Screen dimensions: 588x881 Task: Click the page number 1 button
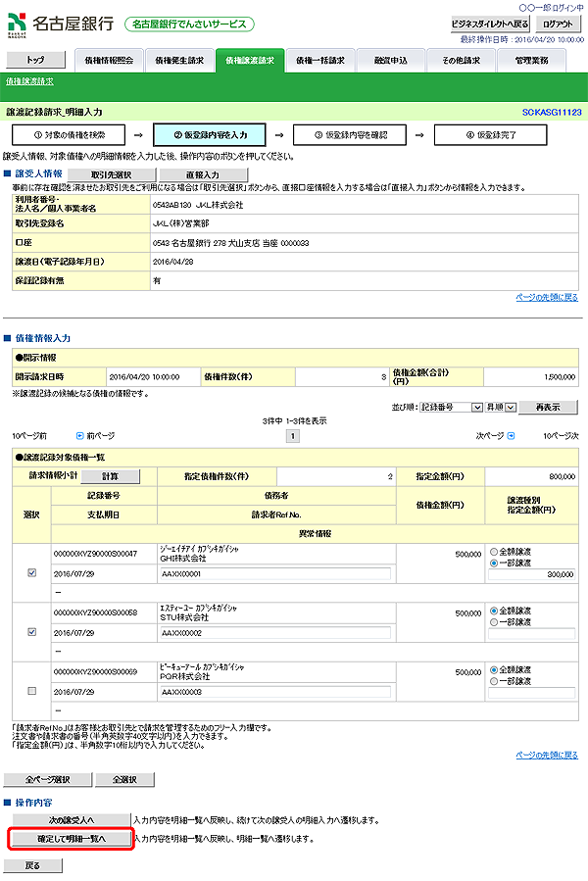point(293,436)
